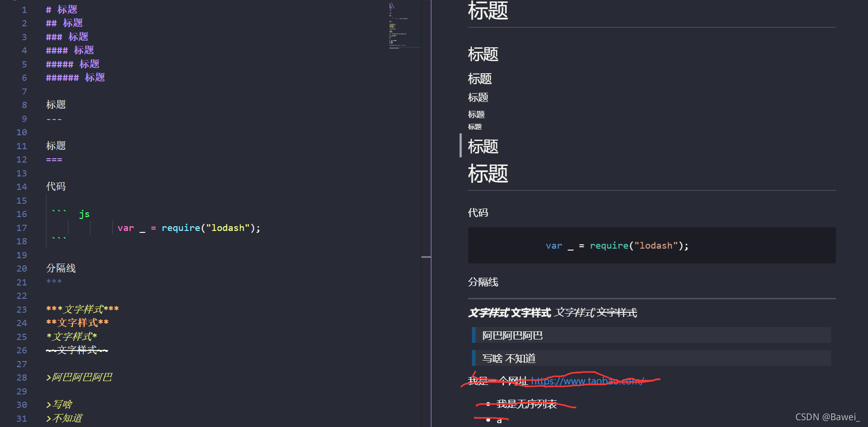This screenshot has height=427, width=868.
Task: Click the '***' separator on line 21
Action: pyautogui.click(x=54, y=282)
